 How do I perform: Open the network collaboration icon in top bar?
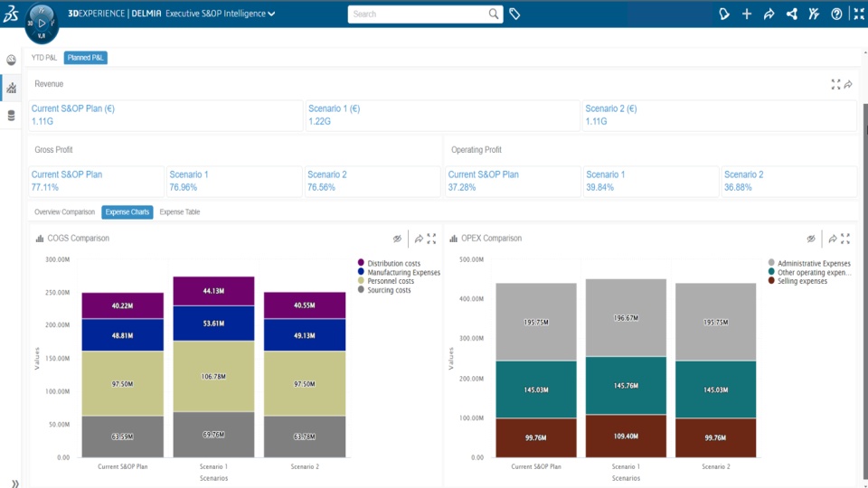pyautogui.click(x=792, y=14)
